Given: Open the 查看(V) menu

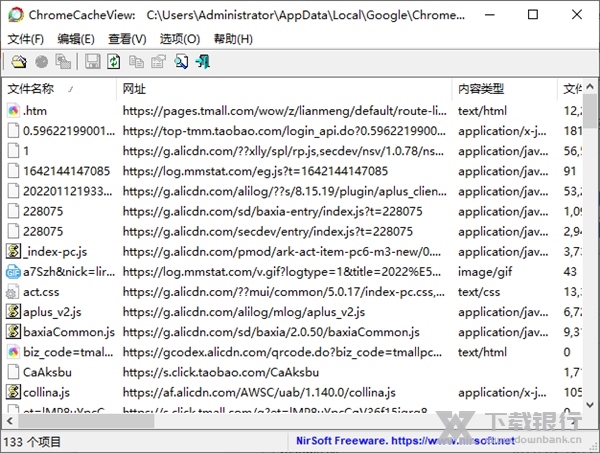Looking at the screenshot, I should (x=127, y=39).
